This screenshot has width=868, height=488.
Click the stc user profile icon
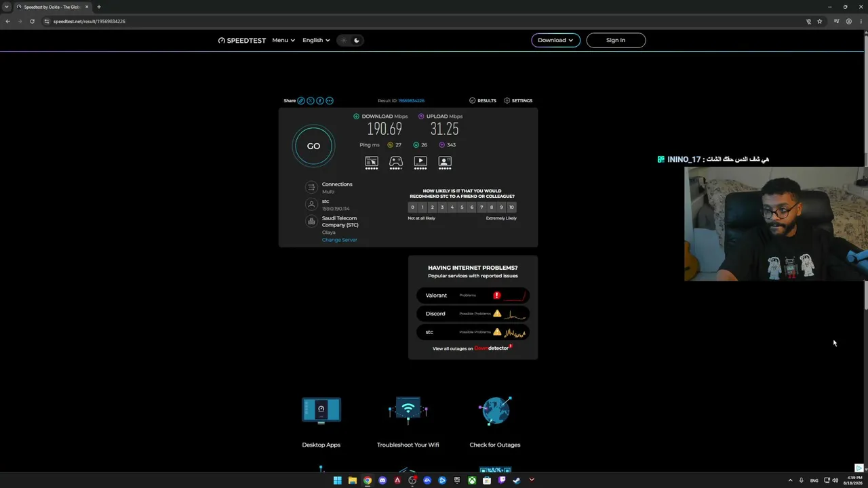click(311, 204)
